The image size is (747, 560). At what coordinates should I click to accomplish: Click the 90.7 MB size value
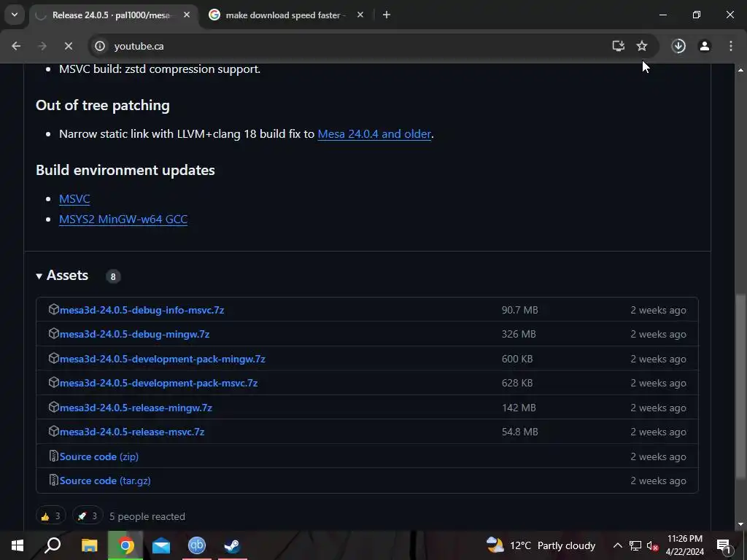pyautogui.click(x=519, y=310)
